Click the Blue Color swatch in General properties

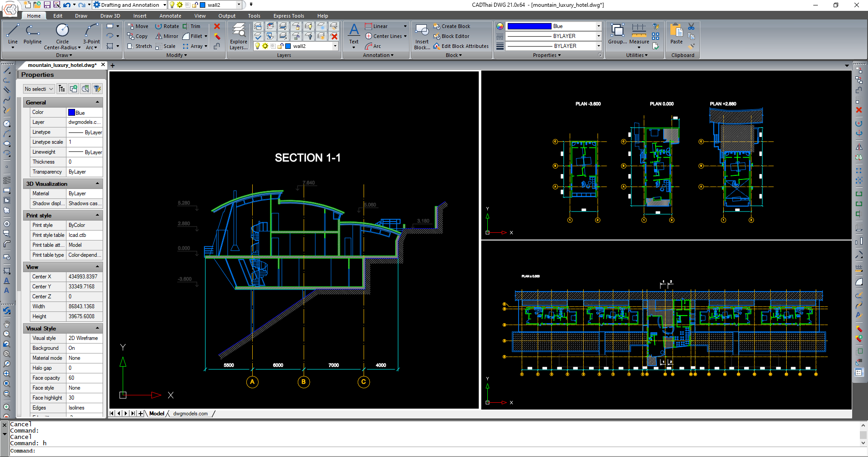pyautogui.click(x=71, y=113)
